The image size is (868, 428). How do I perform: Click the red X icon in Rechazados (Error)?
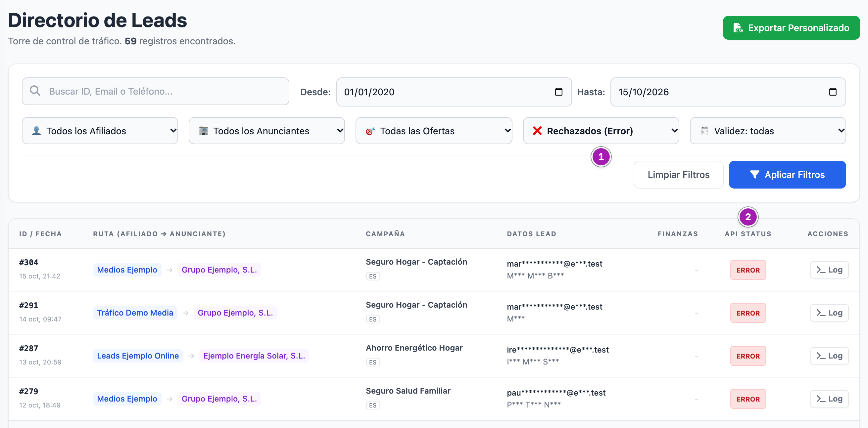[537, 131]
